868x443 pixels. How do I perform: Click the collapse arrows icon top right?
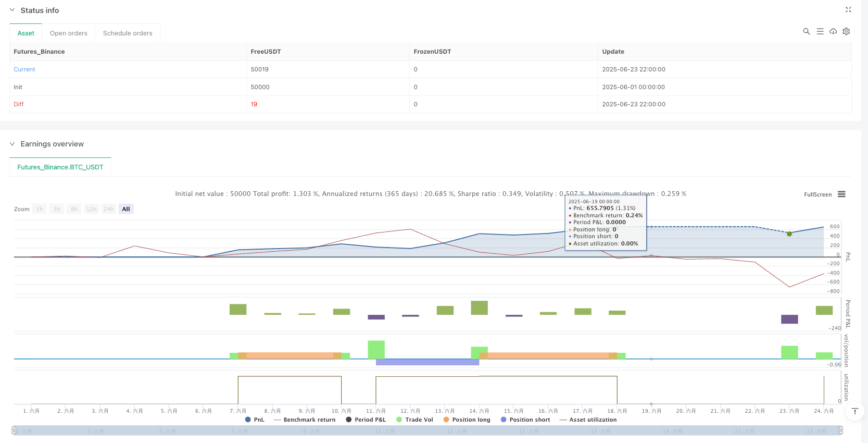pos(848,10)
